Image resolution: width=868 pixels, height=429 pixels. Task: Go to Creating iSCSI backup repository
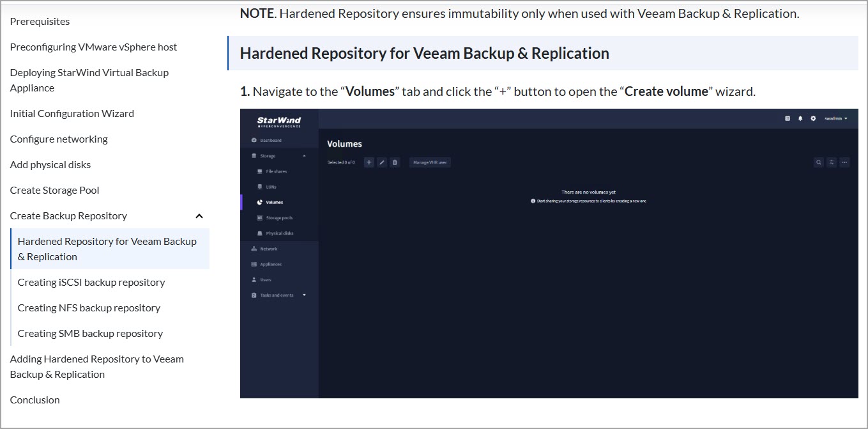(91, 282)
